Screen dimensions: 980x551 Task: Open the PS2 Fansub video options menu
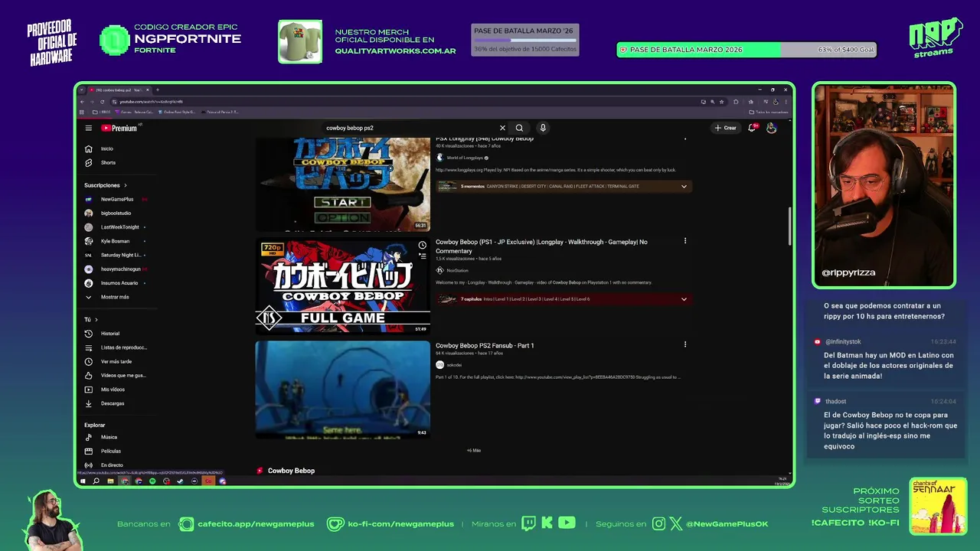684,344
